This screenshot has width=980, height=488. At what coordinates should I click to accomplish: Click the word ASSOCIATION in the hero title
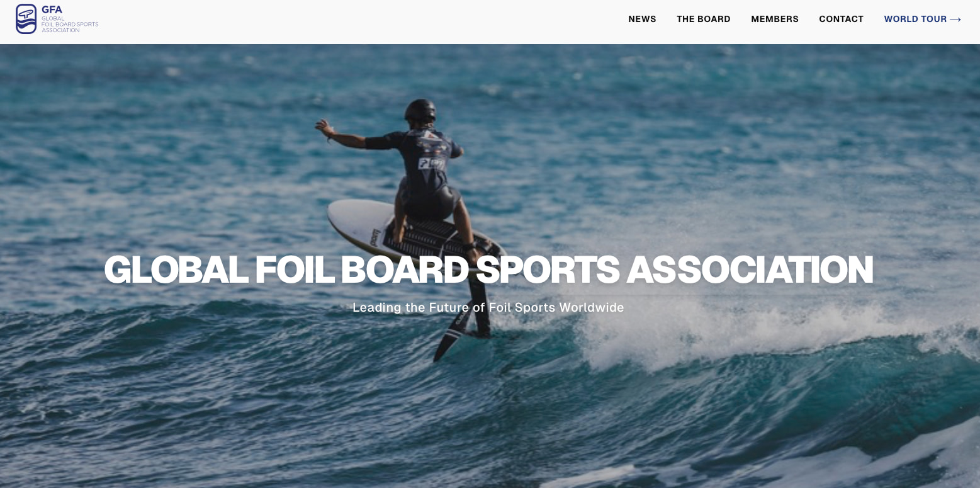(x=750, y=270)
